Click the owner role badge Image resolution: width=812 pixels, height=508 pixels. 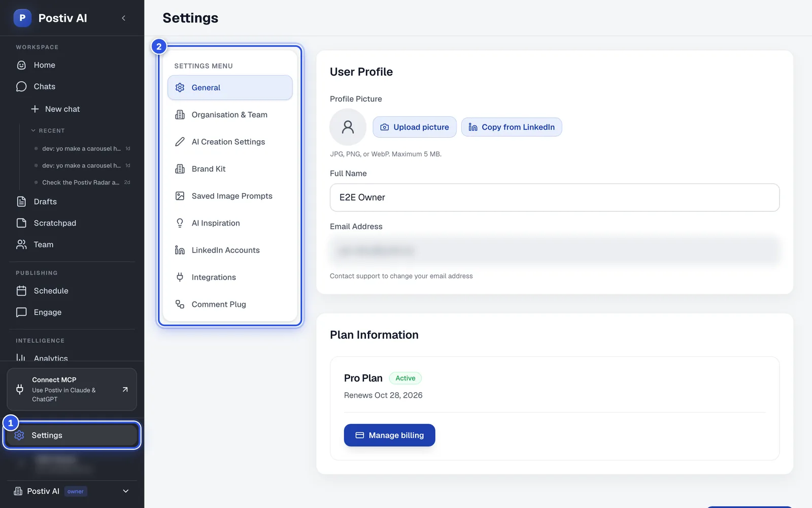76,491
